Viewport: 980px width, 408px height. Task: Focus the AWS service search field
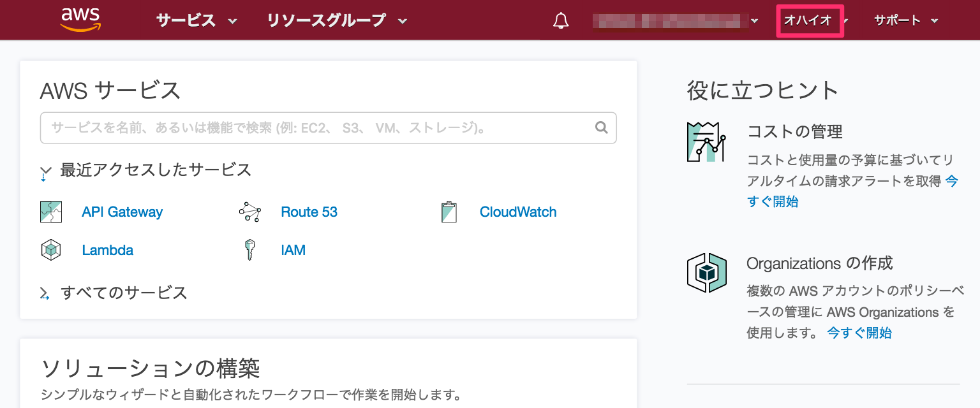[328, 128]
